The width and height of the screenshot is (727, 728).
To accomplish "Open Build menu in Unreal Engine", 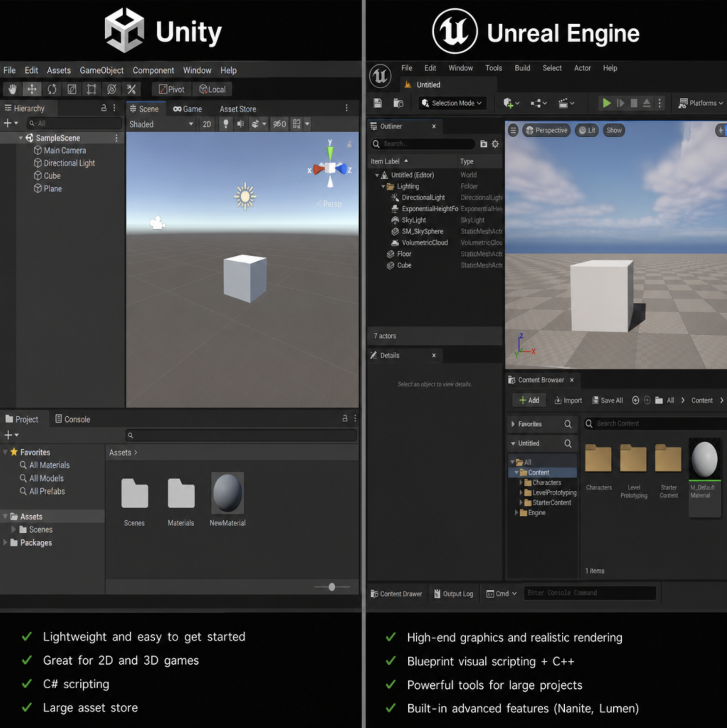I will (x=522, y=68).
